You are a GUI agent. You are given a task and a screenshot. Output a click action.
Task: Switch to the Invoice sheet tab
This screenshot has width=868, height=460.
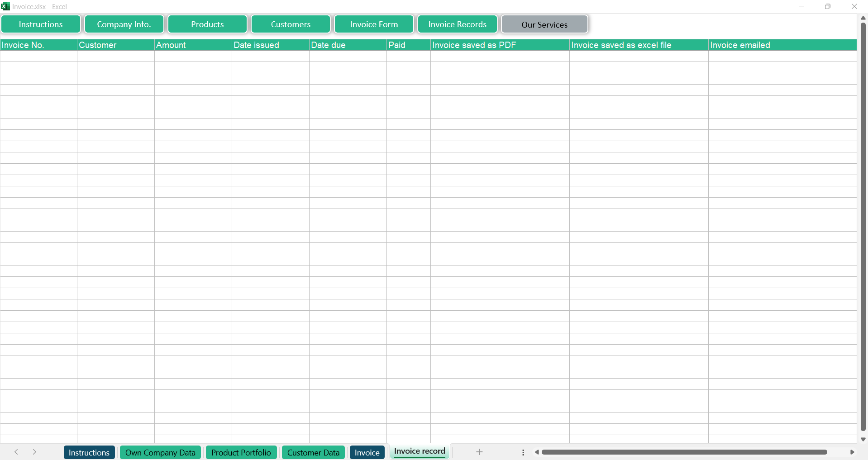point(367,452)
